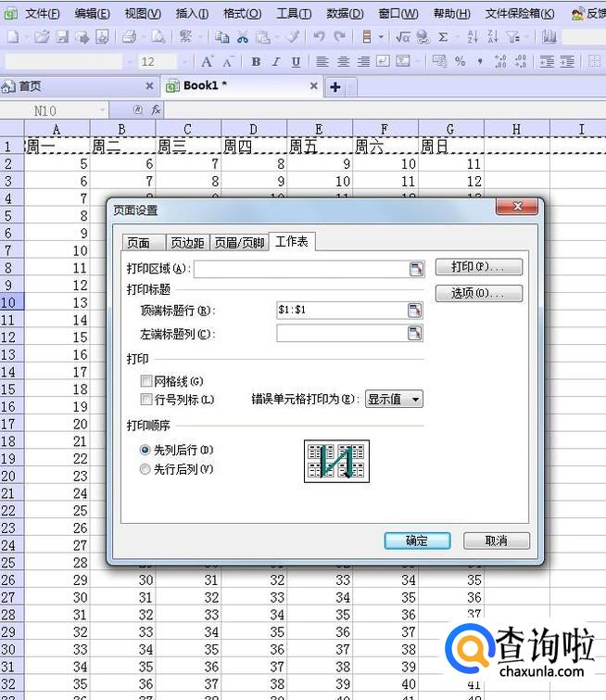Image resolution: width=606 pixels, height=700 pixels.
Task: Toggle Bold formatting
Action: (256, 61)
